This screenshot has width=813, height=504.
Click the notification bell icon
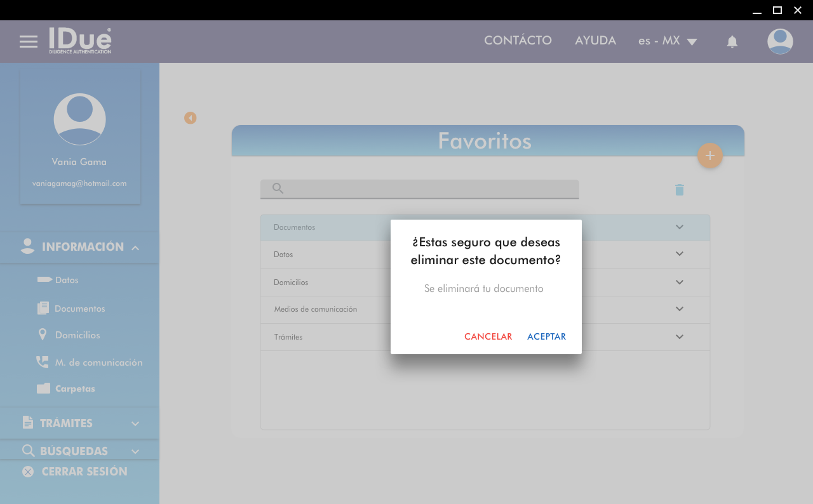[x=732, y=42]
